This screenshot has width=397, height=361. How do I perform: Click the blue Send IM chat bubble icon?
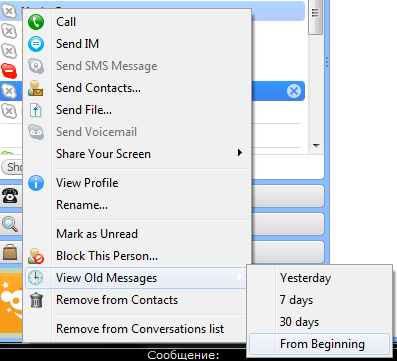pyautogui.click(x=36, y=44)
